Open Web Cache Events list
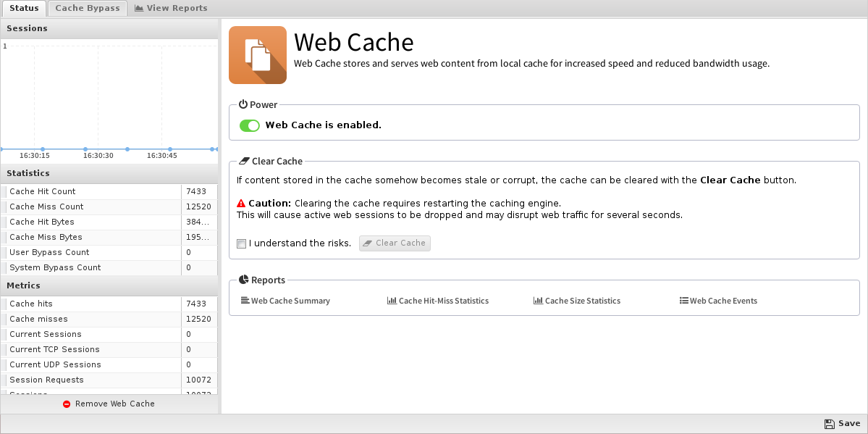The image size is (868, 434). 719,301
